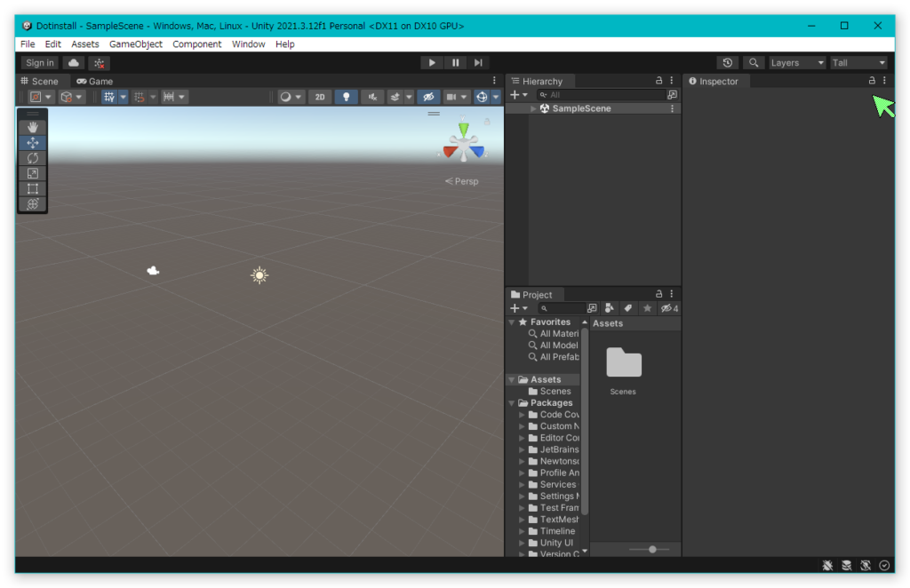
Task: Select the combined Transform tool
Action: [33, 203]
